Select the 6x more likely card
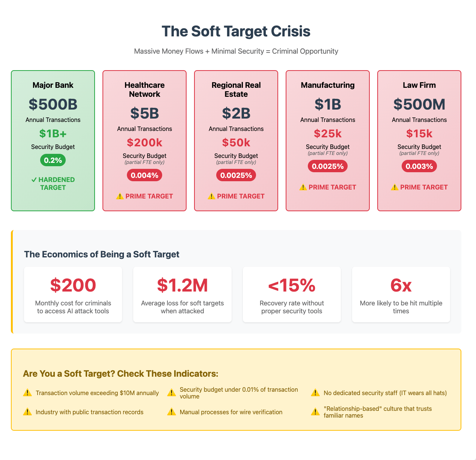476x460 pixels. click(x=401, y=295)
